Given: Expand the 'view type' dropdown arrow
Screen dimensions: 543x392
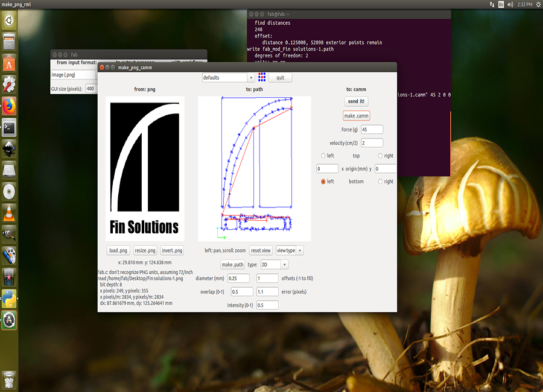Looking at the screenshot, I should pos(300,250).
